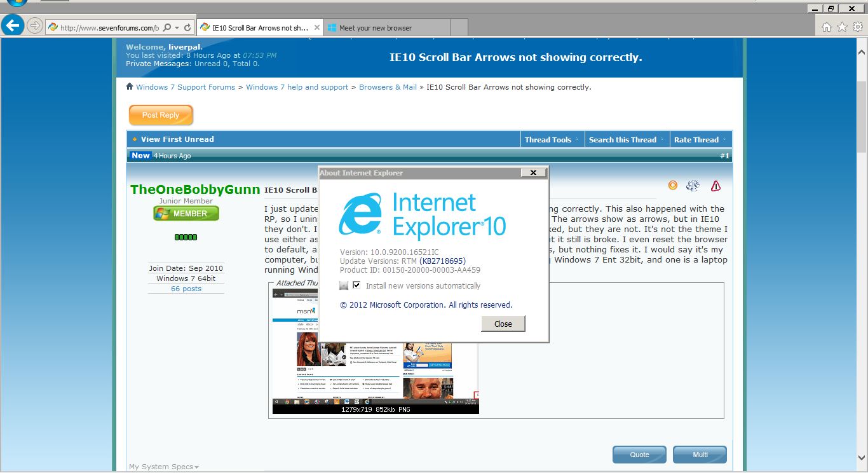Viewport: 868px width, 473px height.
Task: Expand My System Specs
Action: point(164,467)
